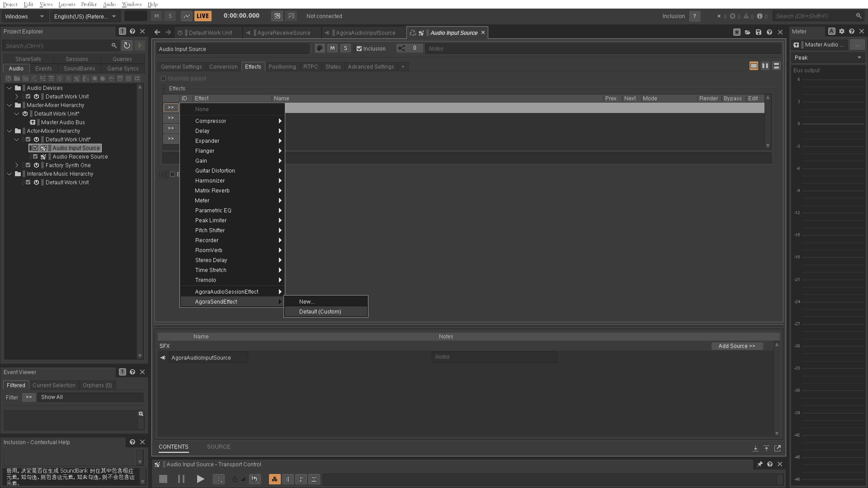Expand the Actor-Mixer Hierarchy tree node
868x488 pixels.
9,131
